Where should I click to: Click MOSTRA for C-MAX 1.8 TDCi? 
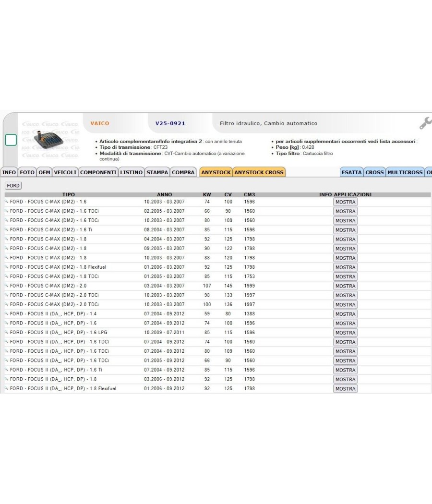click(x=346, y=276)
